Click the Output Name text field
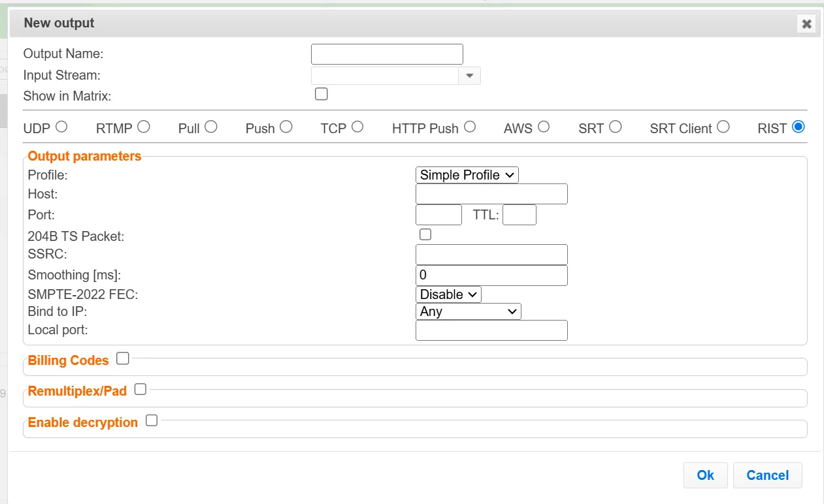Viewport: 824px width, 504px height. [387, 54]
